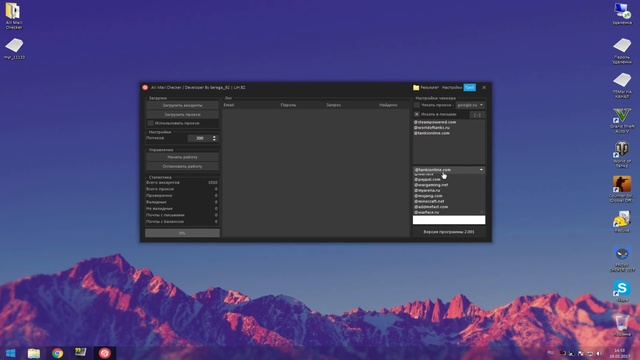Choose @minecraft.net from the dropdown list
640x360 pixels.
429,201
